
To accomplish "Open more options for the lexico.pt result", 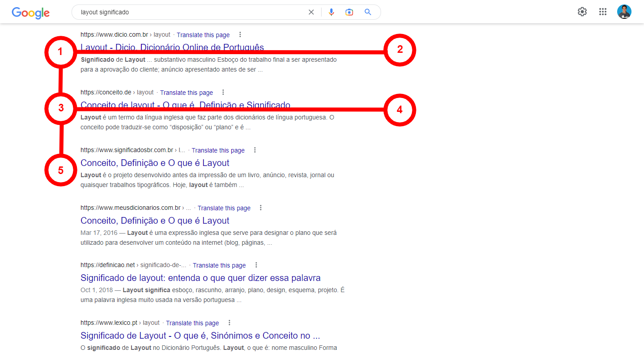I will (x=229, y=323).
